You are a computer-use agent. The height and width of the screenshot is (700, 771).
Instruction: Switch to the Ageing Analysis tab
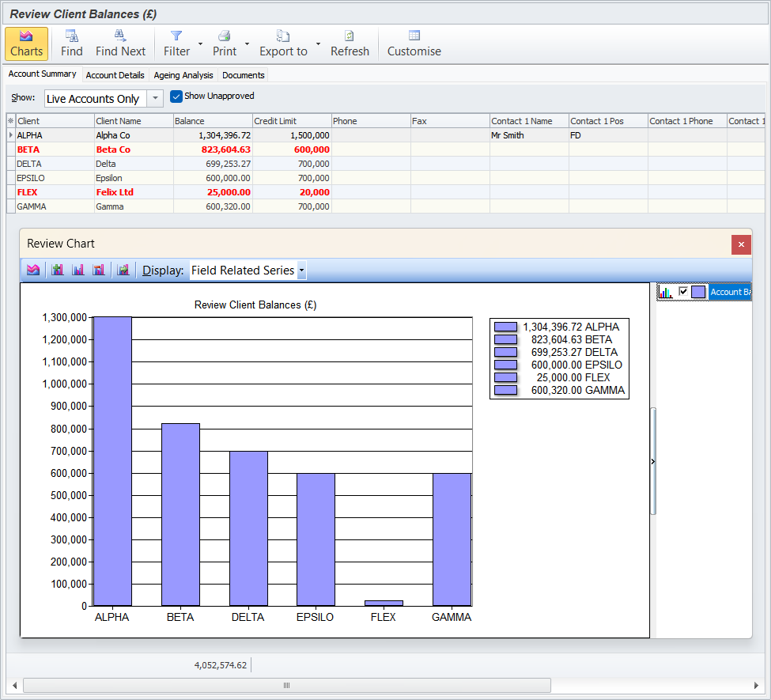183,75
